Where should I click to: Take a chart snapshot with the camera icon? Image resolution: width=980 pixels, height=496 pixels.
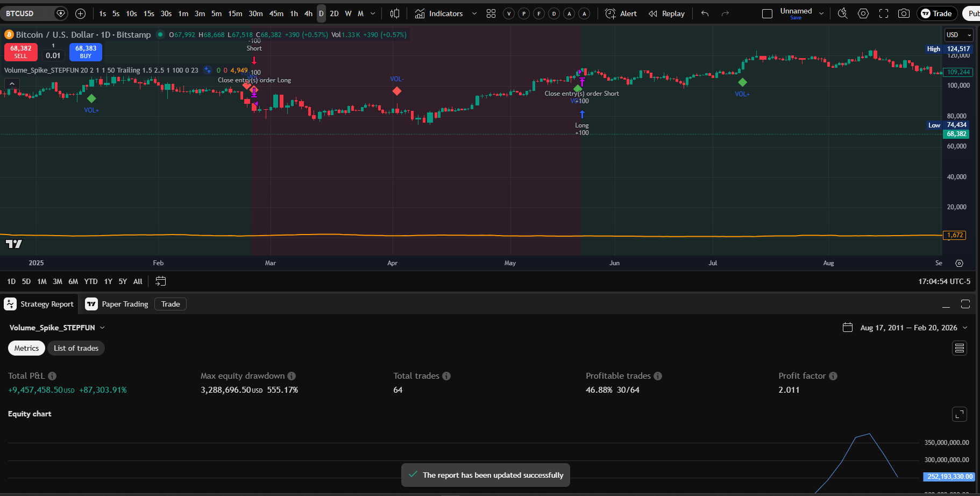[904, 13]
